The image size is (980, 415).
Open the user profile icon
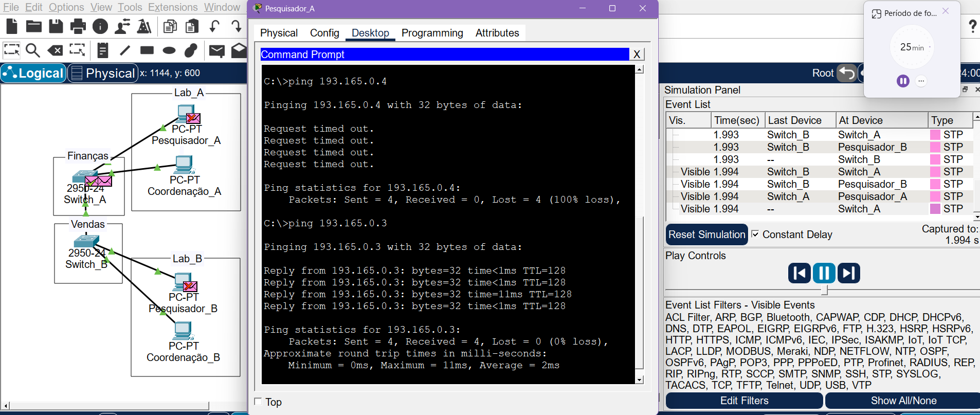(x=122, y=26)
